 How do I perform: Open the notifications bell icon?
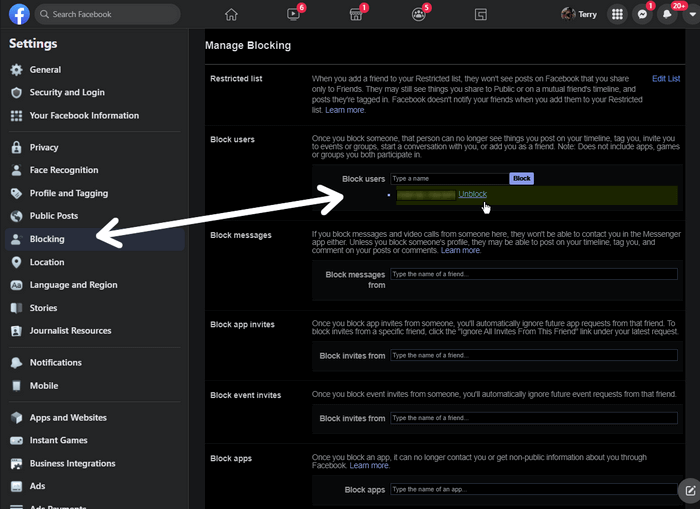[667, 15]
